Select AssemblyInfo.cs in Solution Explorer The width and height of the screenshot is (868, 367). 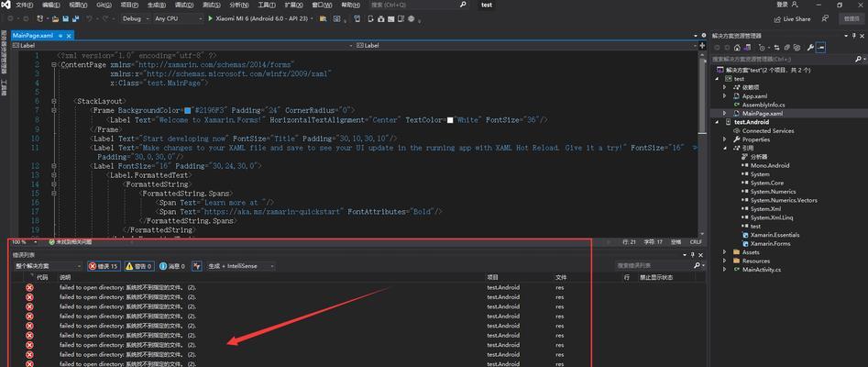764,105
